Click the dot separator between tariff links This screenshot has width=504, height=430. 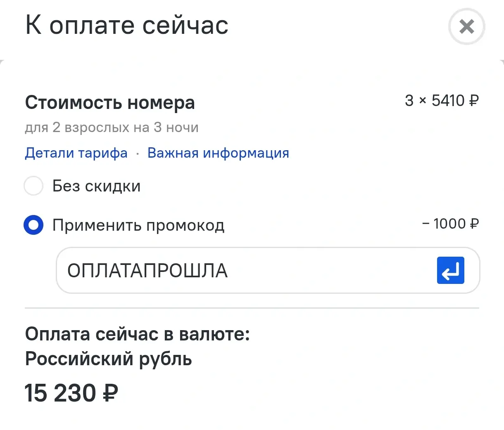(x=138, y=154)
